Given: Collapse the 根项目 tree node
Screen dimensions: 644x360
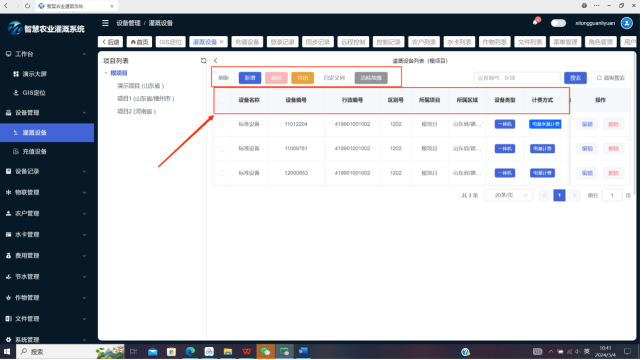Looking at the screenshot, I should point(106,73).
